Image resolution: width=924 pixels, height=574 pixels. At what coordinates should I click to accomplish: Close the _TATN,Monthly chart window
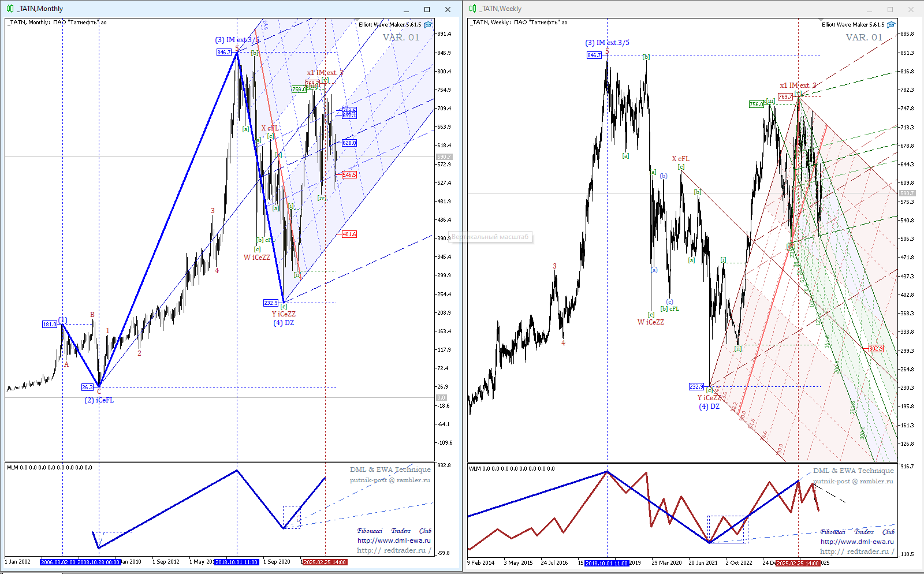click(448, 9)
